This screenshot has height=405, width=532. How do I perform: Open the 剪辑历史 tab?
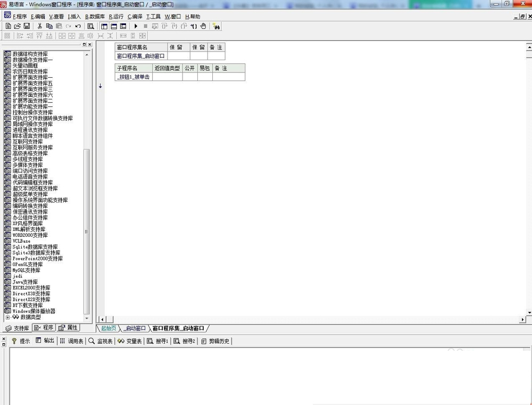215,341
